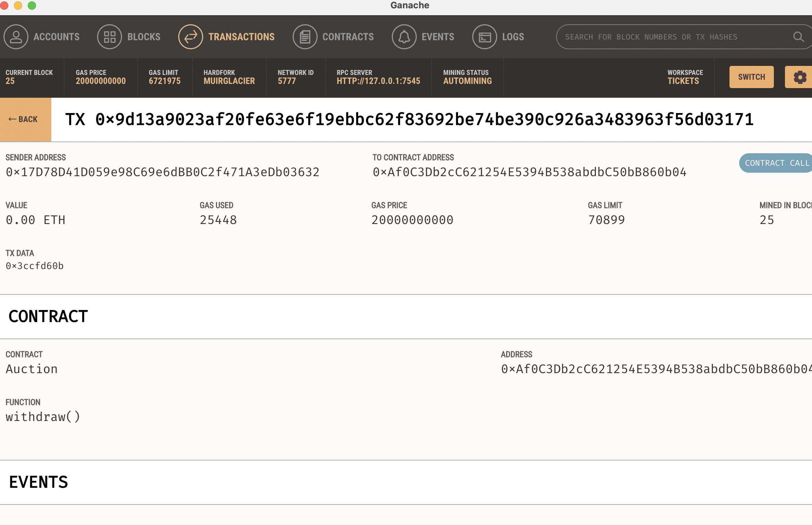
Task: Click the RPC Server address value
Action: tap(378, 81)
